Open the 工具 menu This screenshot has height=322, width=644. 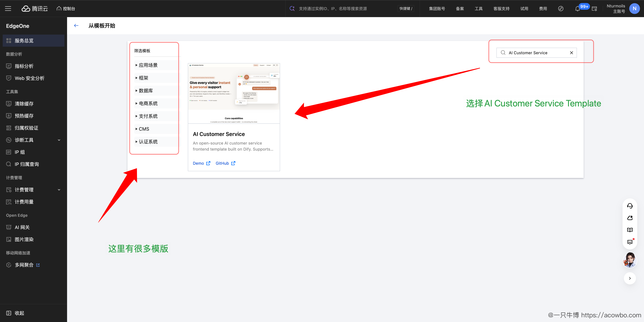point(478,9)
